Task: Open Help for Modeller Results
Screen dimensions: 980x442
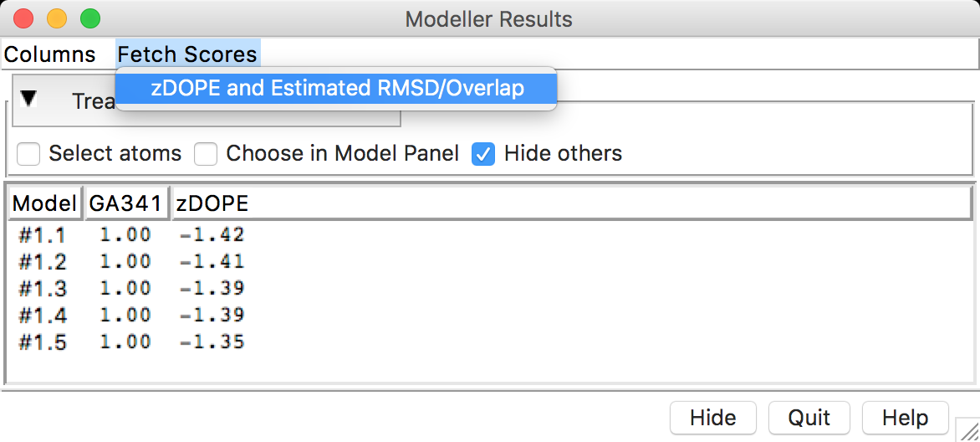Action: point(905,418)
